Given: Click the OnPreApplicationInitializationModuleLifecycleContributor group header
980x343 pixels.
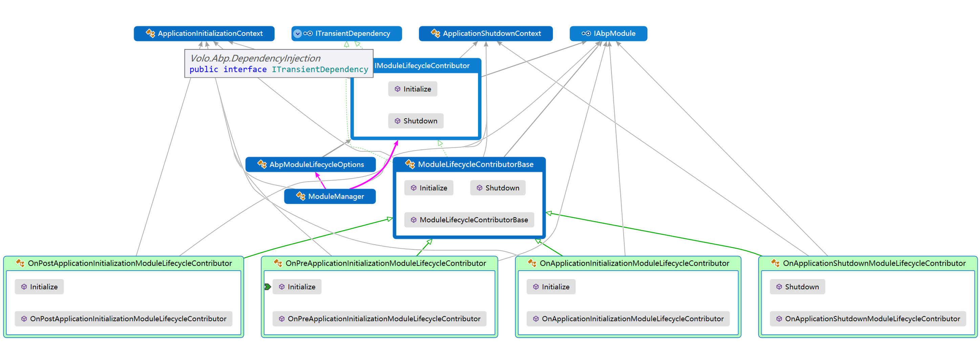Looking at the screenshot, I should 385,263.
